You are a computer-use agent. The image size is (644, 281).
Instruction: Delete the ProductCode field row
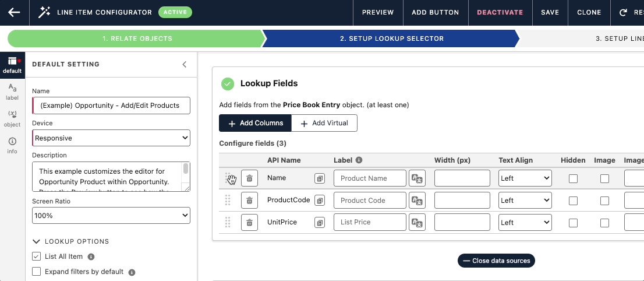click(249, 201)
